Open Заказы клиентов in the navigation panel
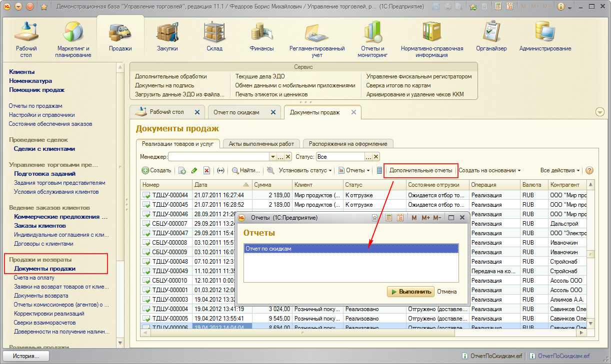This screenshot has width=611, height=364. tap(40, 226)
